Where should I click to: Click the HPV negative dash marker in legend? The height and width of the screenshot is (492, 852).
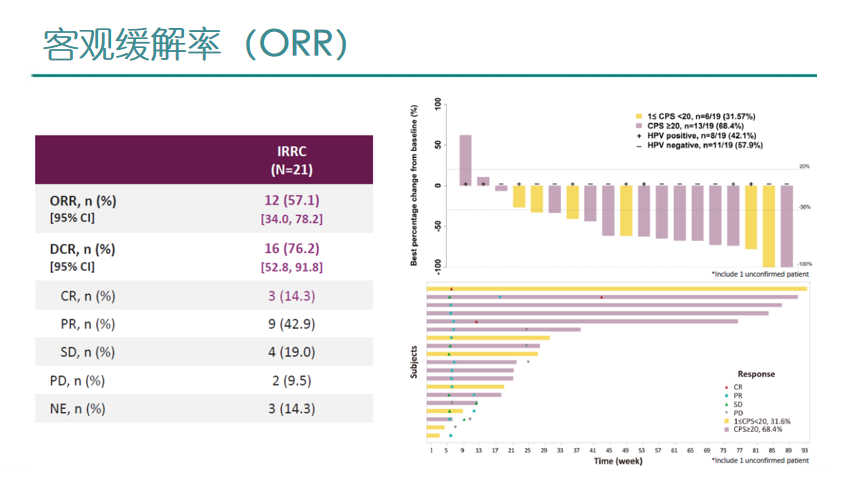pos(638,146)
